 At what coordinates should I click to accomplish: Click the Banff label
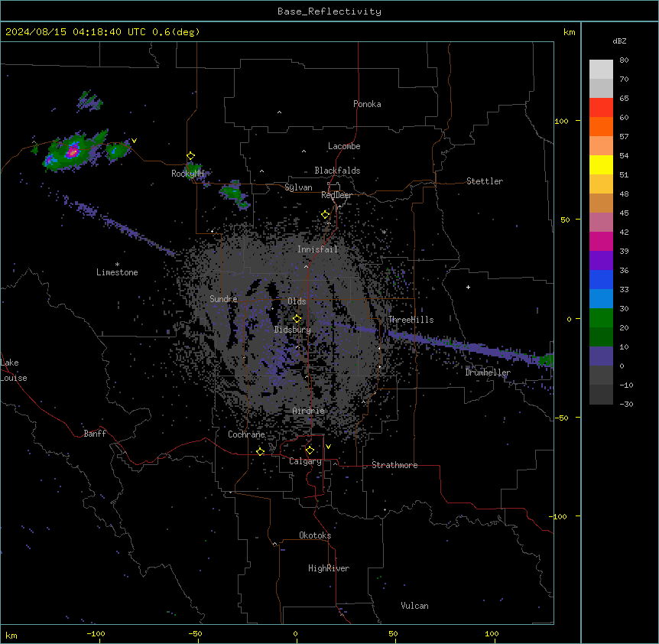coord(95,434)
